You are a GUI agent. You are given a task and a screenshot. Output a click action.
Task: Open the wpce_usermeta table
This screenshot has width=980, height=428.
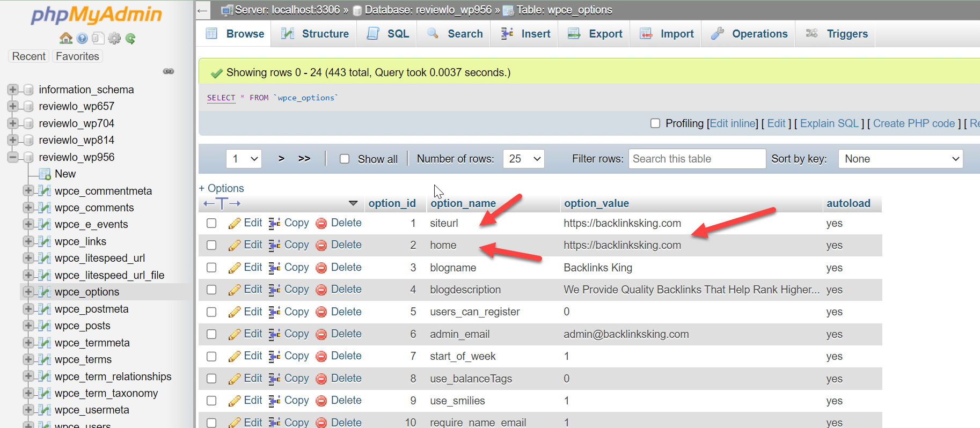(92, 410)
